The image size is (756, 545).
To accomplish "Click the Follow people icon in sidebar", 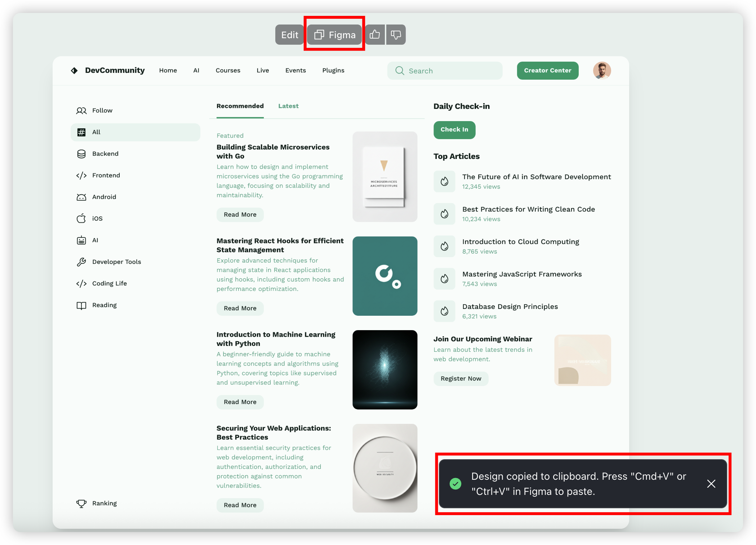I will tap(81, 111).
